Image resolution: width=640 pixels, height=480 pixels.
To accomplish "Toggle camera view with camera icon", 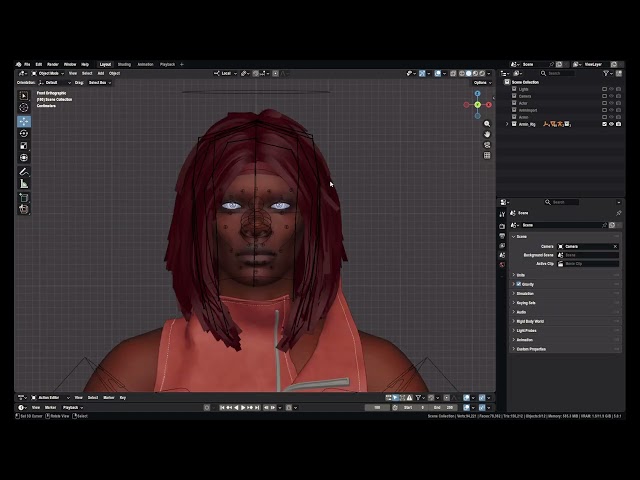I will click(487, 145).
